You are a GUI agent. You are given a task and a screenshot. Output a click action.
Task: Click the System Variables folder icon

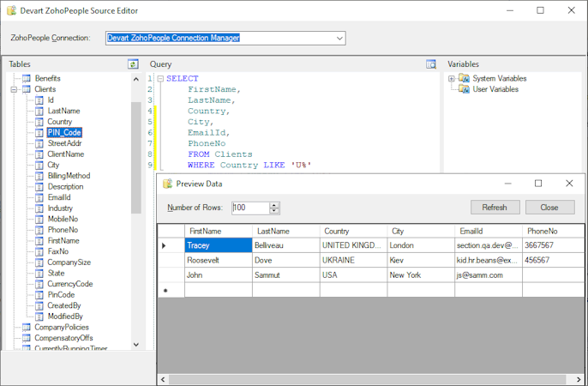(464, 78)
